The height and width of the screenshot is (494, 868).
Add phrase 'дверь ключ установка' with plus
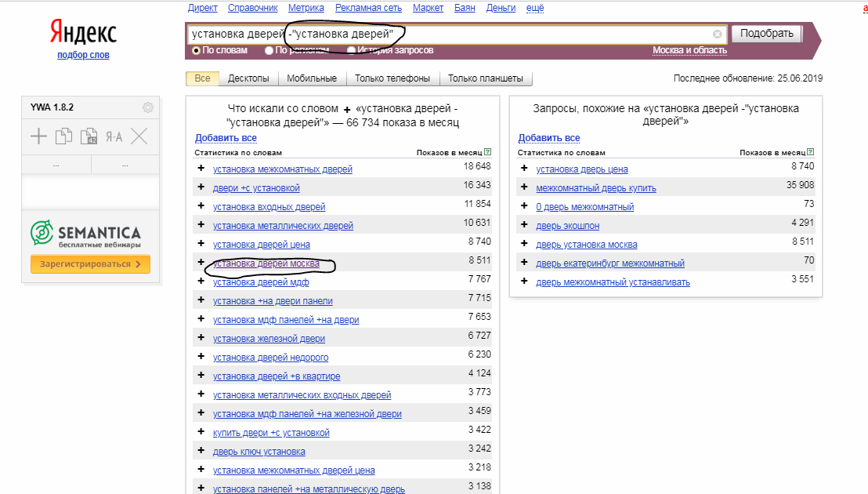(x=201, y=450)
